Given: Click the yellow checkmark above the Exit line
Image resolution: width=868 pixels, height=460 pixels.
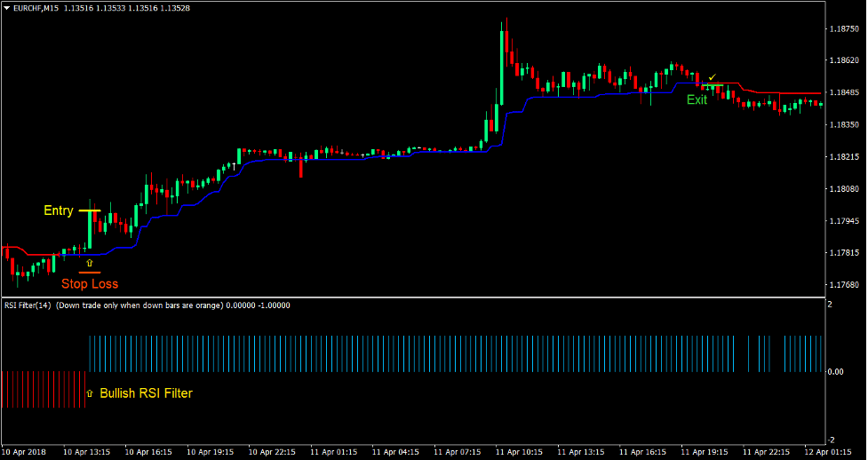Looking at the screenshot, I should (713, 78).
